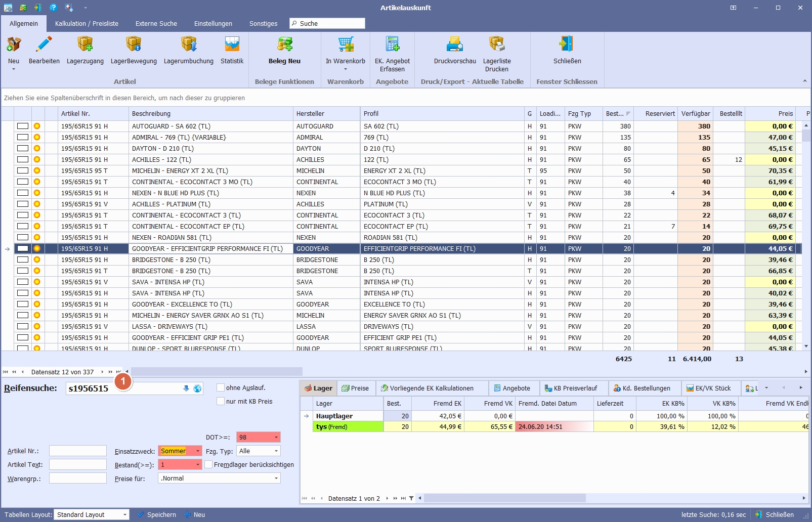
Task: Open Preise für .Normal dropdown
Action: point(276,478)
